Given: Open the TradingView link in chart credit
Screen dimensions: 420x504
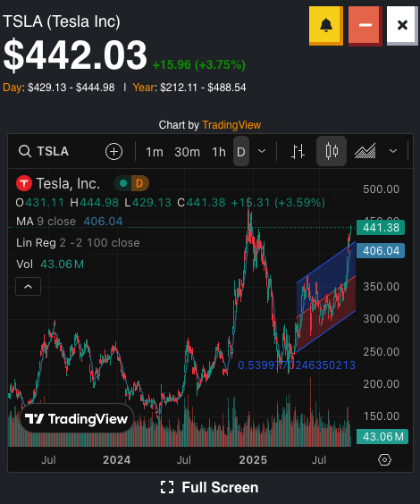Looking at the screenshot, I should pyautogui.click(x=231, y=125).
